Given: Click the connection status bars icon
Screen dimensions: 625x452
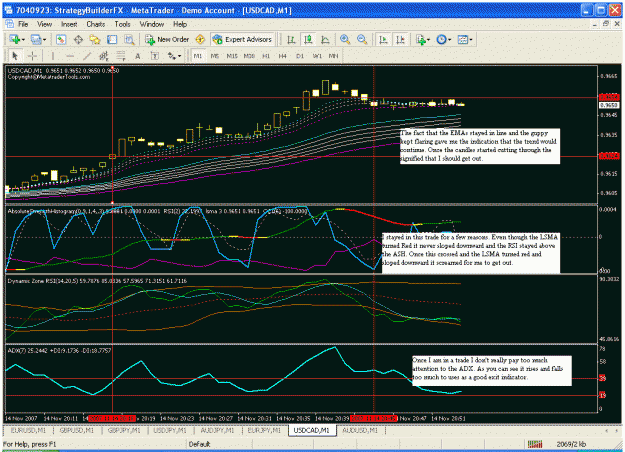Looking at the screenshot, I should (x=535, y=444).
